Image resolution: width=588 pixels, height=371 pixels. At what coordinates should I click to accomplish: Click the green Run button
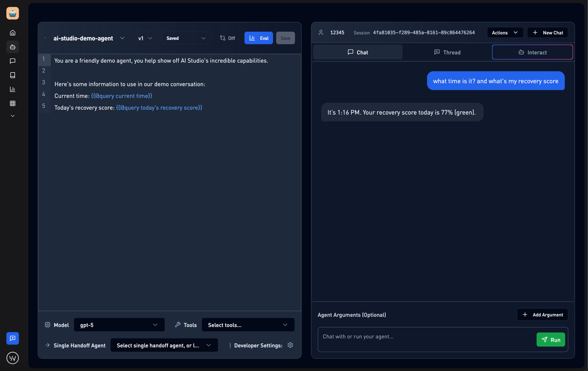coord(551,340)
